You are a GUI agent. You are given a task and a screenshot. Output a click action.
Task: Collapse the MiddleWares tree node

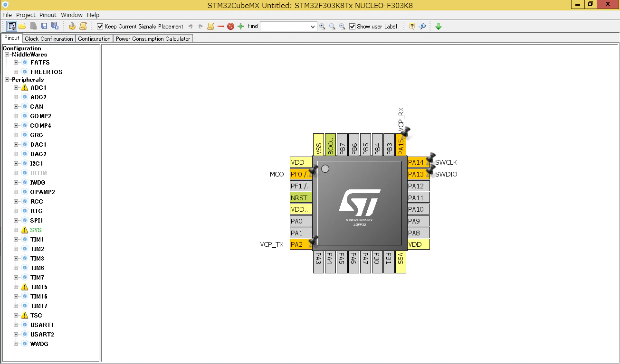pos(7,55)
